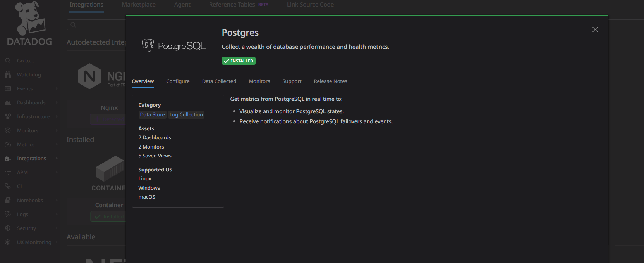Click the Nginx hexagon logo

[x=89, y=76]
